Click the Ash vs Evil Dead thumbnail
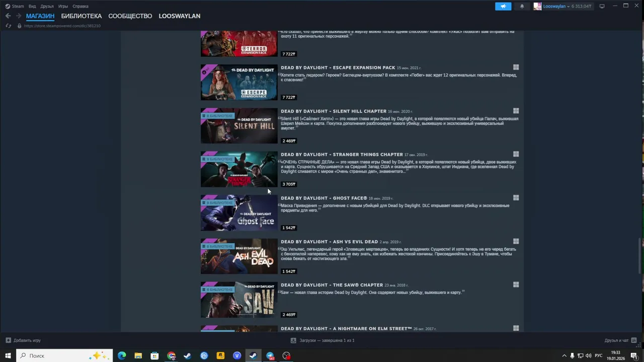 pyautogui.click(x=239, y=256)
